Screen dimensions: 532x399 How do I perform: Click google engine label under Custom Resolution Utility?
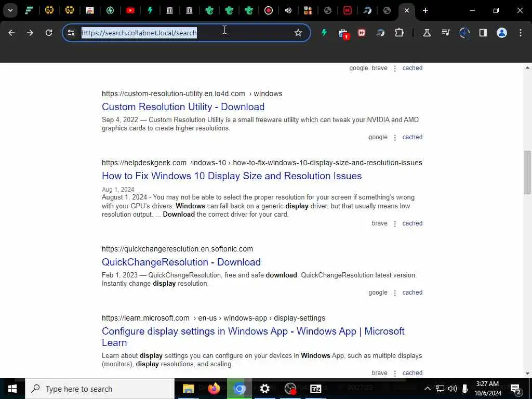pyautogui.click(x=378, y=137)
